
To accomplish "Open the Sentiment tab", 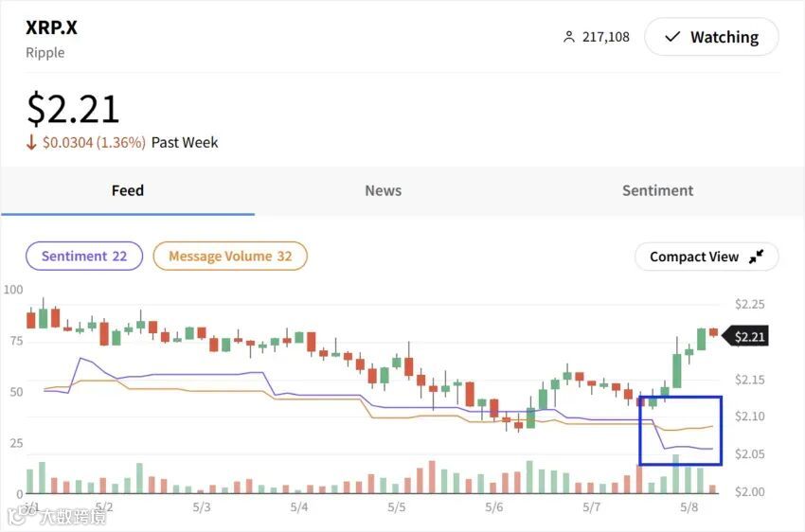I will click(x=657, y=190).
